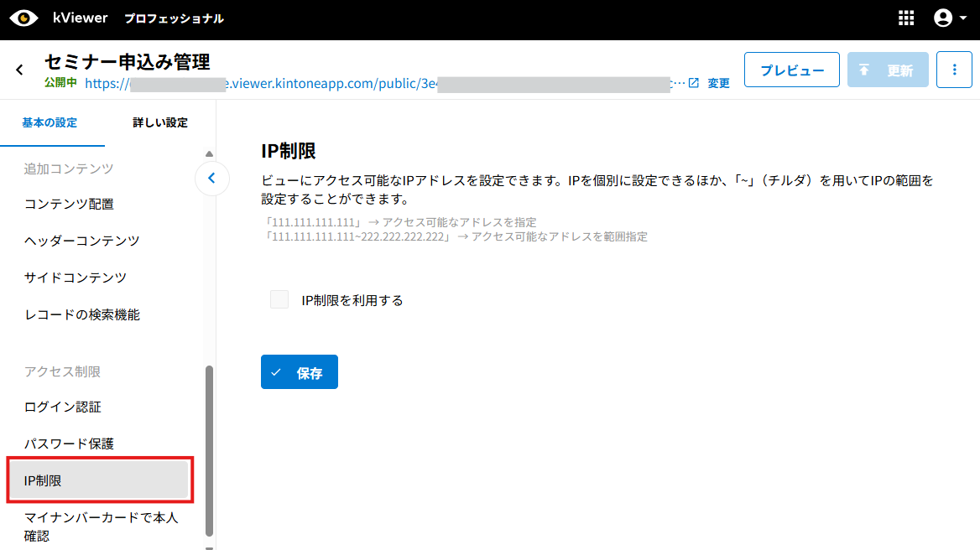Open the user account profile menu

click(950, 18)
